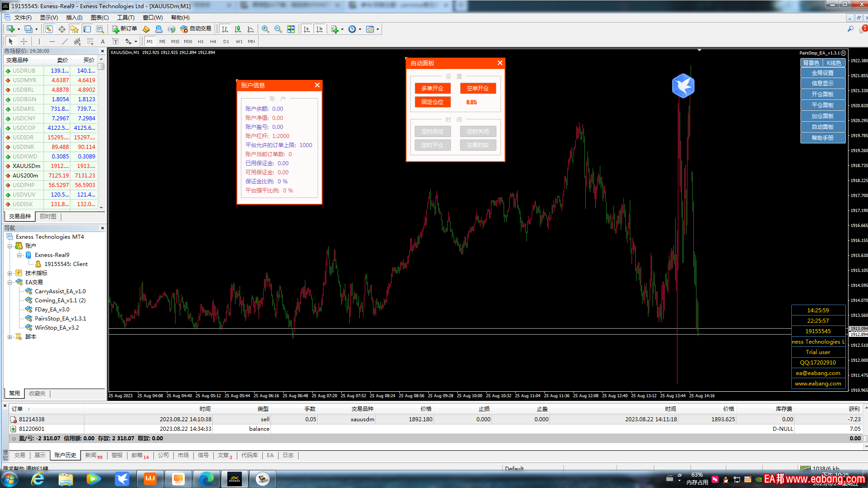Collapse the EA交易 tree node
Image resolution: width=868 pixels, height=488 pixels.
pos(10,282)
